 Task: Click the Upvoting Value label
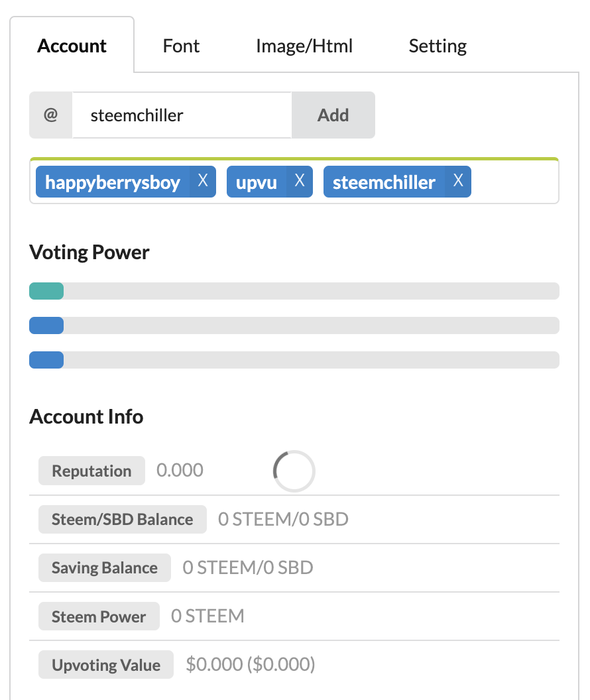[x=106, y=666]
